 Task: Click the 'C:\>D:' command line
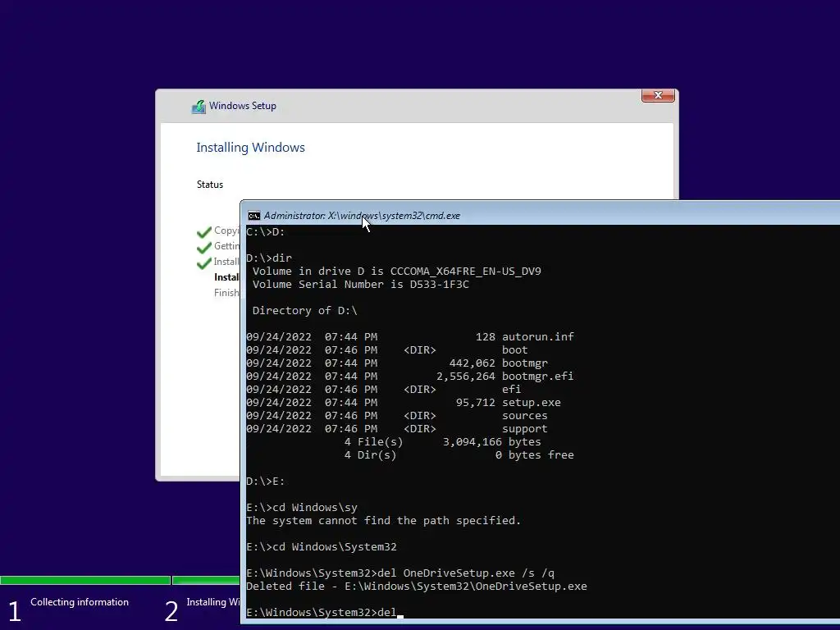266,232
